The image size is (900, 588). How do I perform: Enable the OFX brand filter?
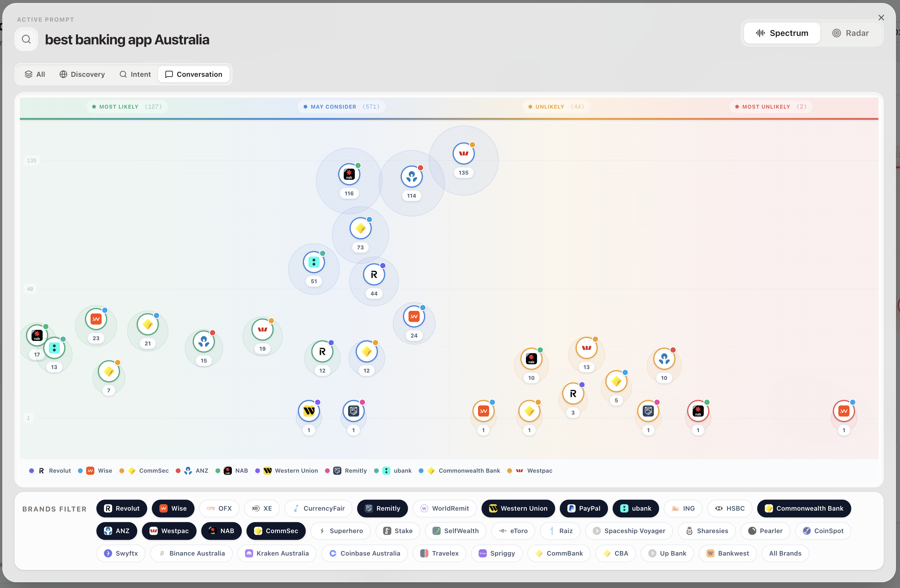[x=219, y=509]
